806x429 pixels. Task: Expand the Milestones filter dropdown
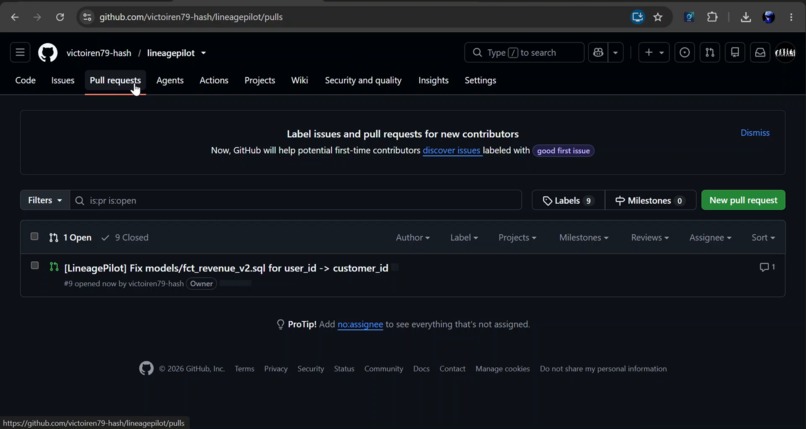click(584, 237)
